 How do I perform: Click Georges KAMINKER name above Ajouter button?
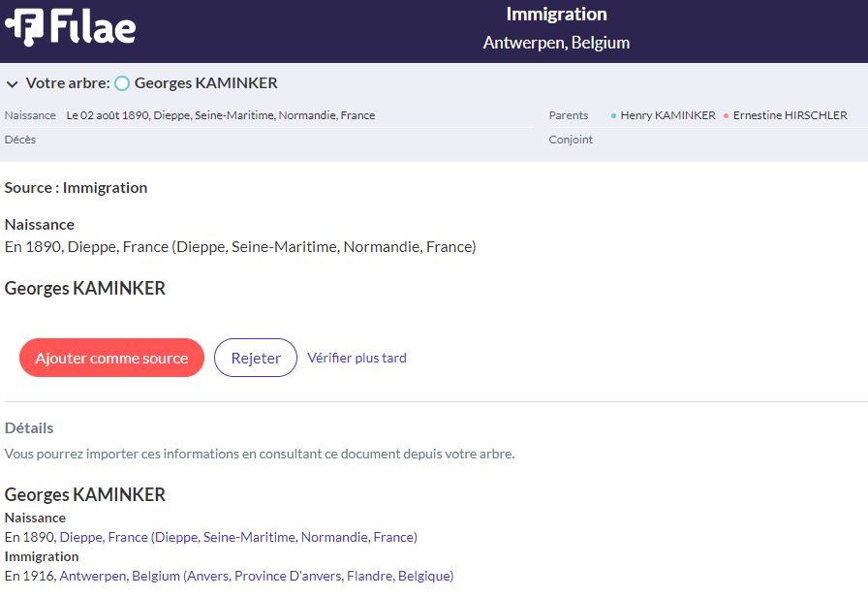click(85, 289)
